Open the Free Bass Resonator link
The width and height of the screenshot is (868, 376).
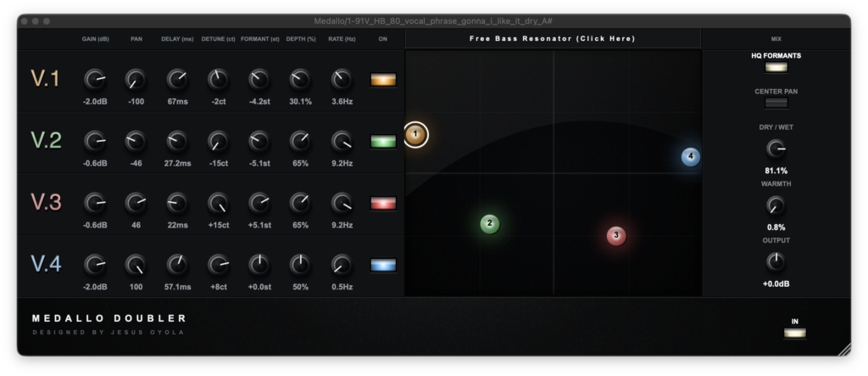click(x=553, y=39)
